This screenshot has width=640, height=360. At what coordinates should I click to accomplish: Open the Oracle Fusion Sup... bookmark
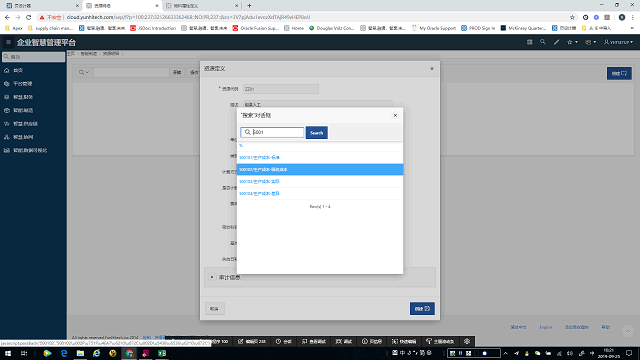256,28
